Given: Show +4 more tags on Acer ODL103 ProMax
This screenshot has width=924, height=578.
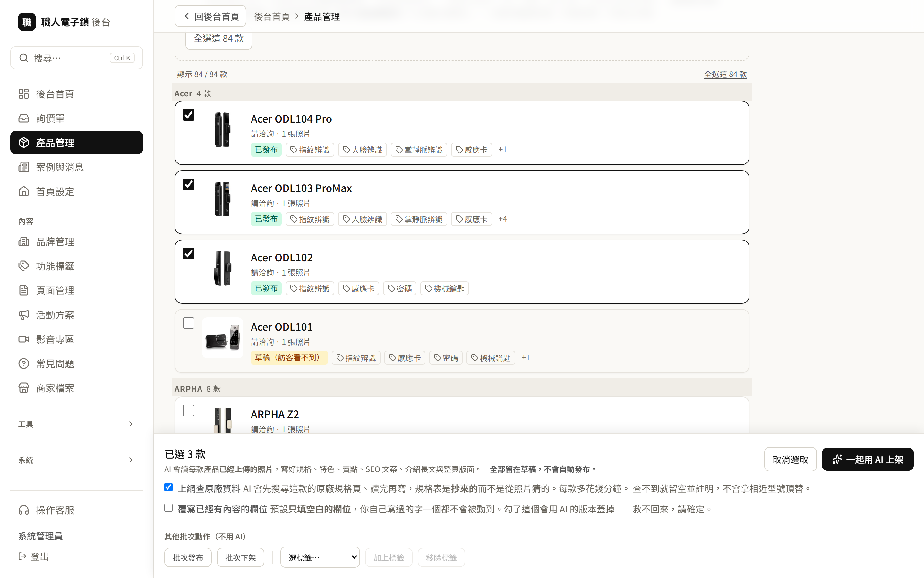Looking at the screenshot, I should coord(502,219).
